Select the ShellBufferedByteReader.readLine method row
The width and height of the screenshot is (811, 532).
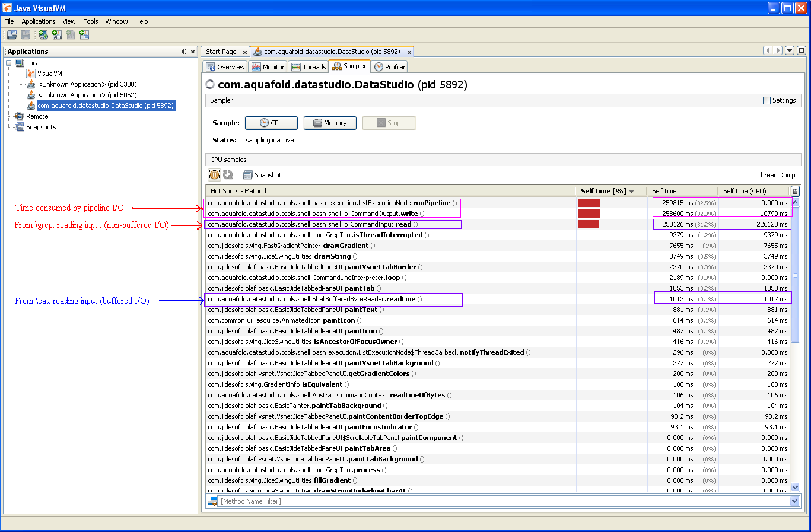(498, 299)
